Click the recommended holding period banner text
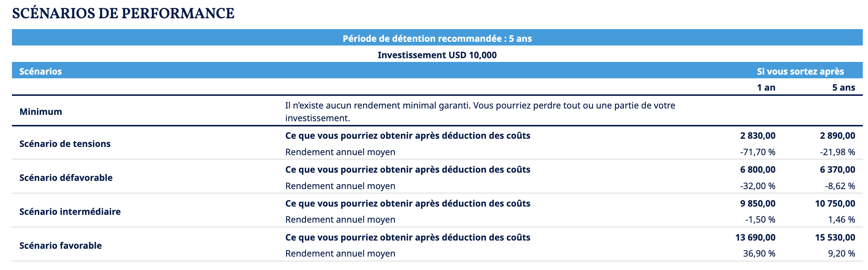Viewport: 868px width, 270px height. pos(437,38)
